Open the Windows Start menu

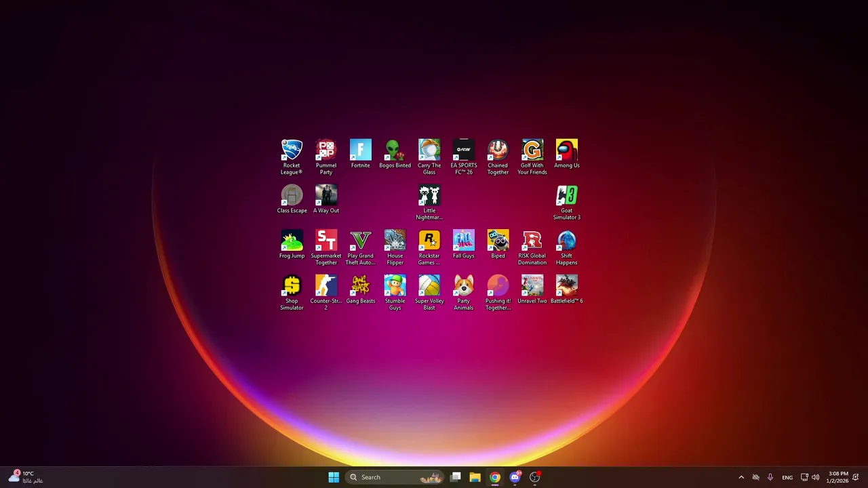coord(334,477)
